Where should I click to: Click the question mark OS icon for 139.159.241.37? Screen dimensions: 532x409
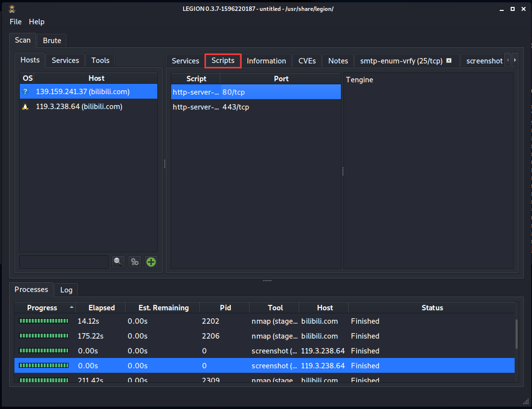point(25,92)
